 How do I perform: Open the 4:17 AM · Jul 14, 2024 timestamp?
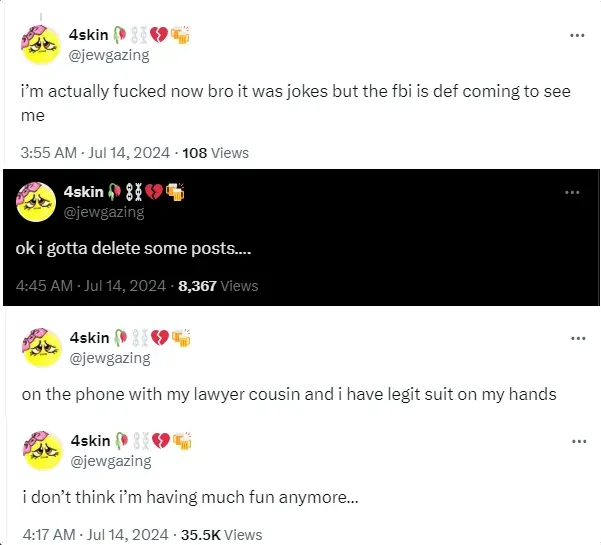pos(95,535)
